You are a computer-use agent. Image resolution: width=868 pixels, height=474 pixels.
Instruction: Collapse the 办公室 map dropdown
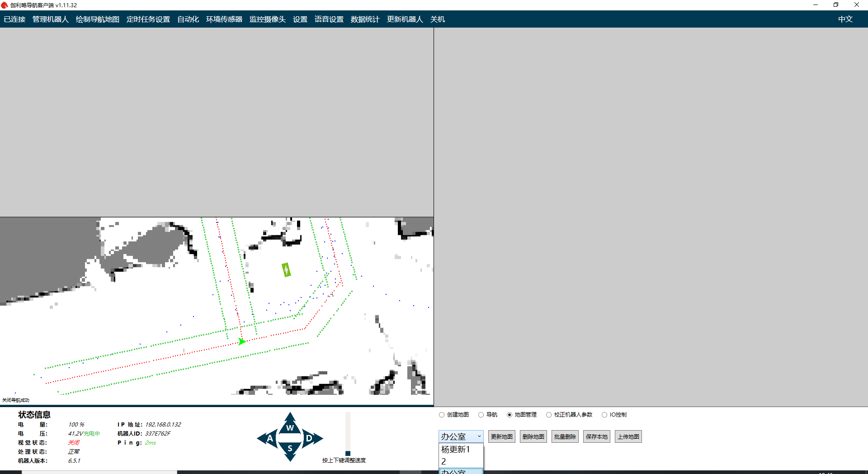tap(479, 436)
